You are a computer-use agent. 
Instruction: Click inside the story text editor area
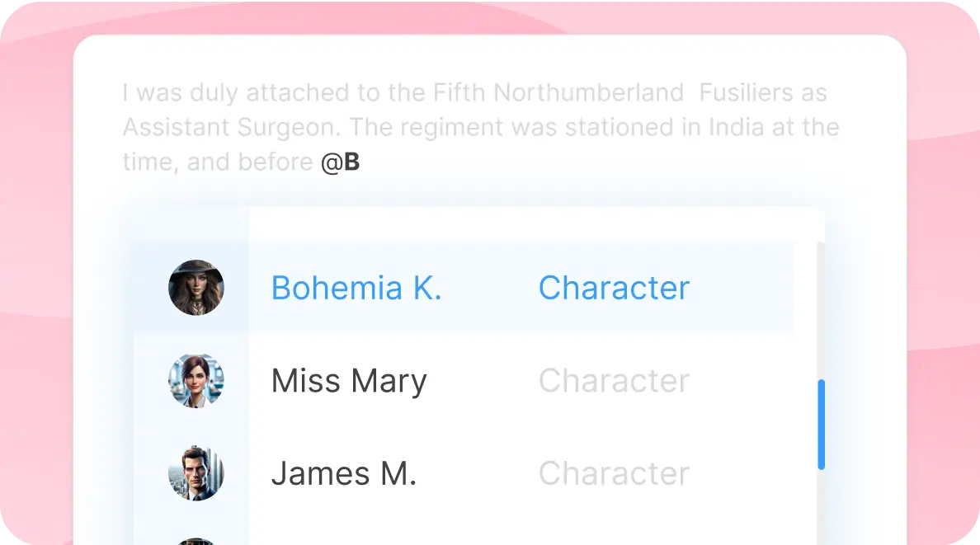click(481, 127)
